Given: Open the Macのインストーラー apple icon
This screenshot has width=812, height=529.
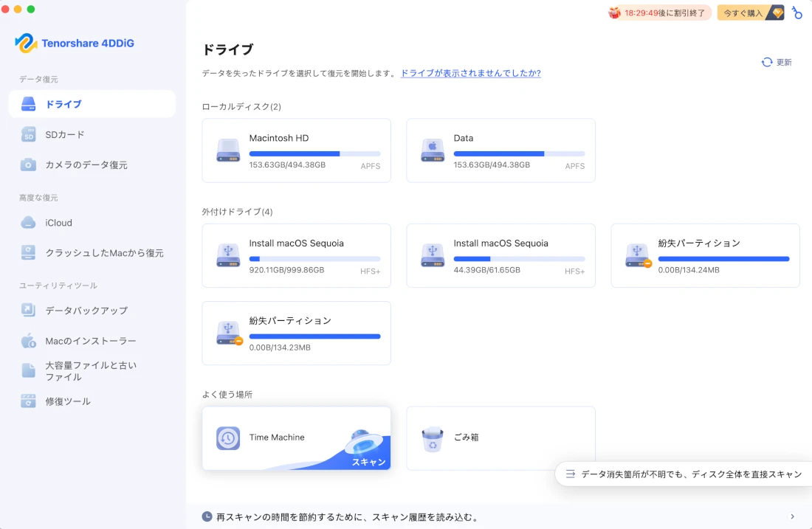Looking at the screenshot, I should coord(28,341).
